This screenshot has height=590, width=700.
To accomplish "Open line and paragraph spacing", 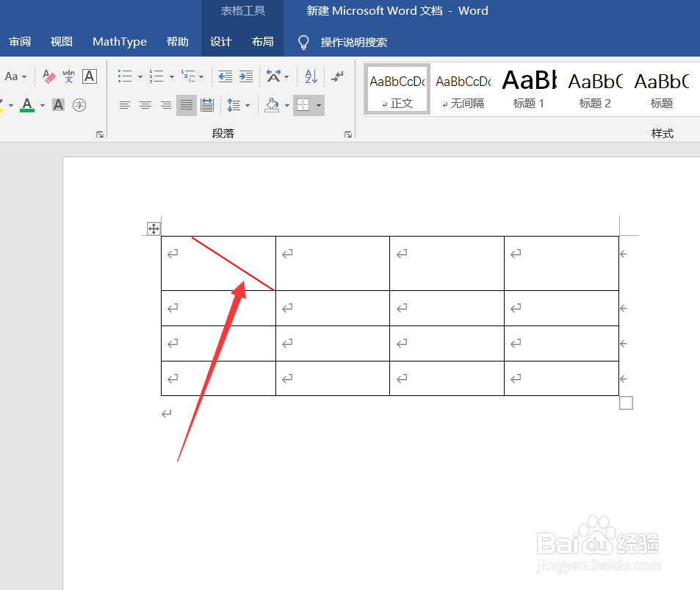I will point(234,105).
